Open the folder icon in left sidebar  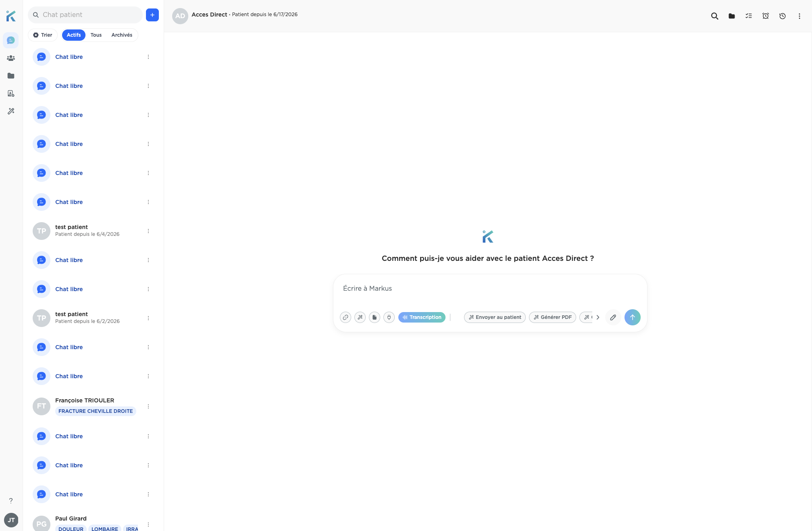11,76
